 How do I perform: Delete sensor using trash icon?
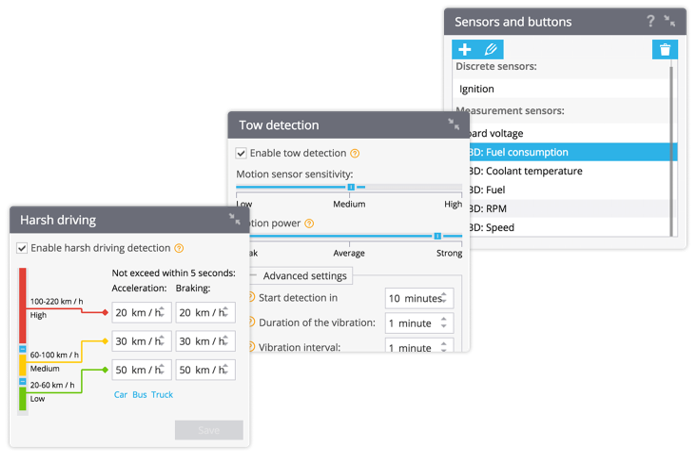point(664,49)
